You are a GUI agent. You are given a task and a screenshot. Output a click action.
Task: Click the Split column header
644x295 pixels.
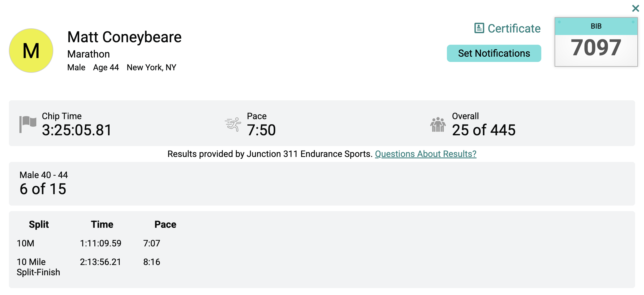point(39,224)
